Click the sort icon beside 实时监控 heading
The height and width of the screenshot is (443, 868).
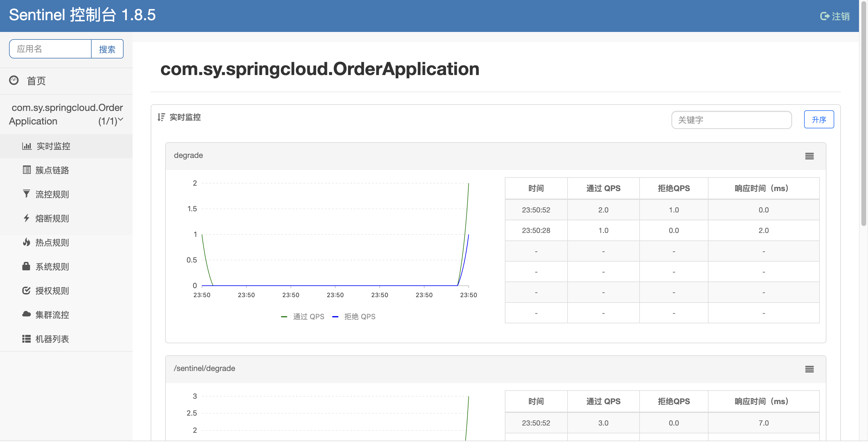(161, 117)
